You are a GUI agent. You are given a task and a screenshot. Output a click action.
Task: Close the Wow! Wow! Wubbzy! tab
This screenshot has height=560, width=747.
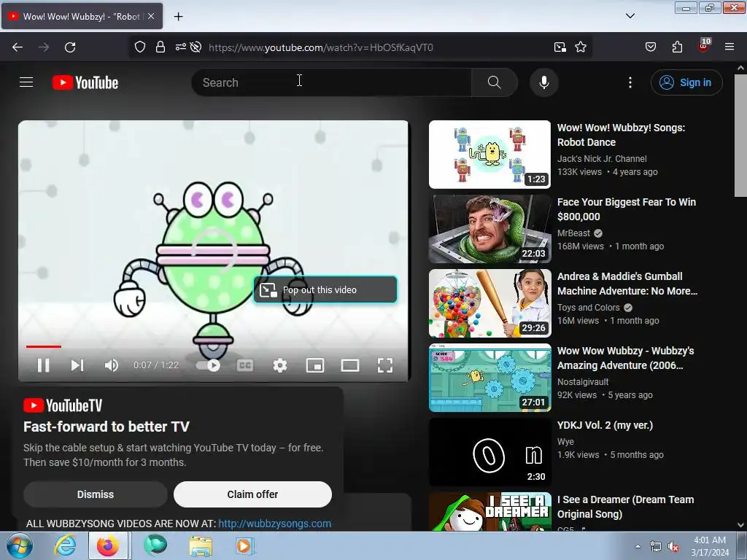pos(150,16)
